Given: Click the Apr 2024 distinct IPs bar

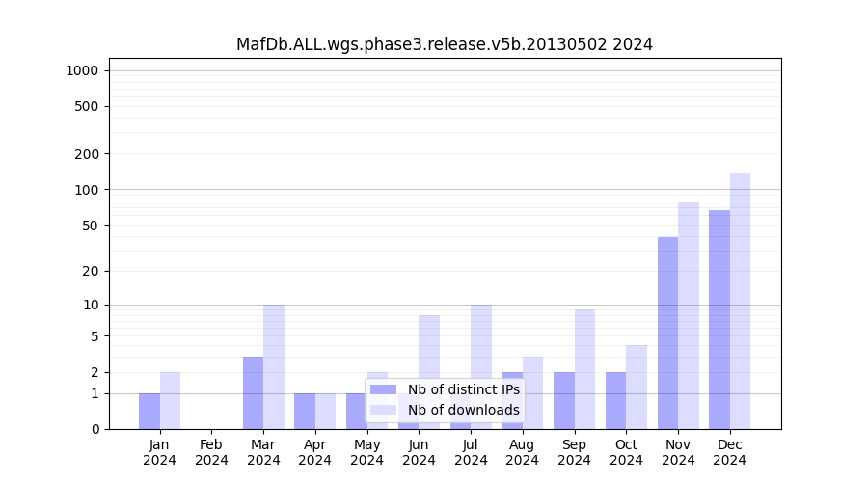Looking at the screenshot, I should (x=305, y=411).
